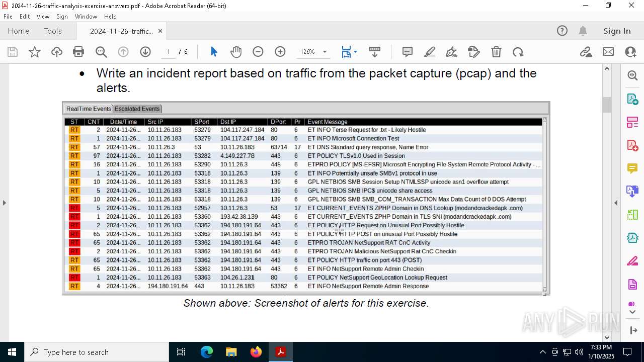This screenshot has height=362, width=644.
Task: Click the page number input field
Action: [x=168, y=52]
